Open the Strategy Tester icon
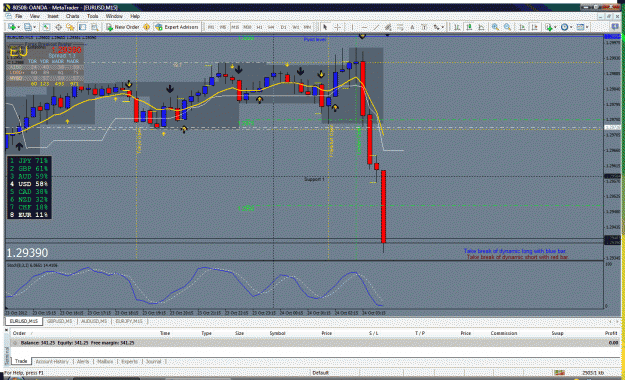The height and width of the screenshot is (380, 625). pyautogui.click(x=94, y=27)
